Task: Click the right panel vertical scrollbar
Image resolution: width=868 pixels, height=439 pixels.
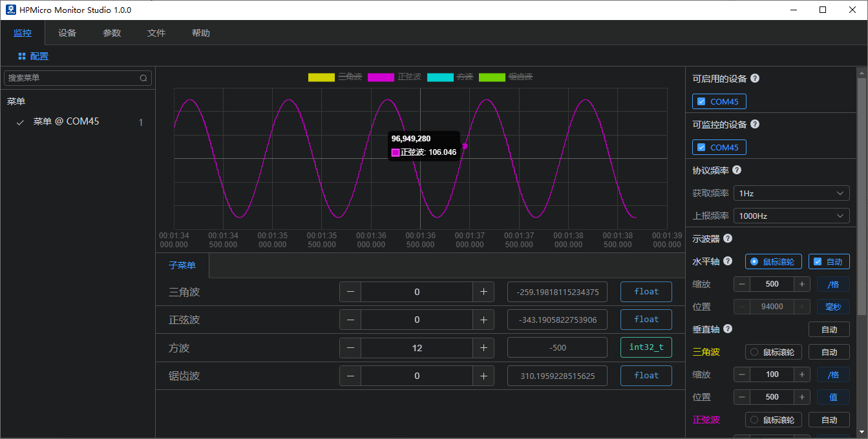Action: click(x=862, y=196)
